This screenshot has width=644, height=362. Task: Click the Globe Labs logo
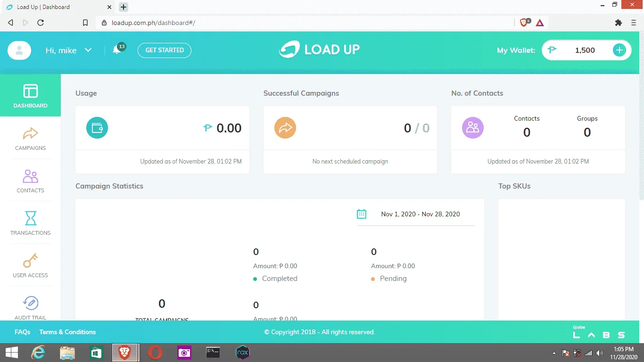click(599, 333)
